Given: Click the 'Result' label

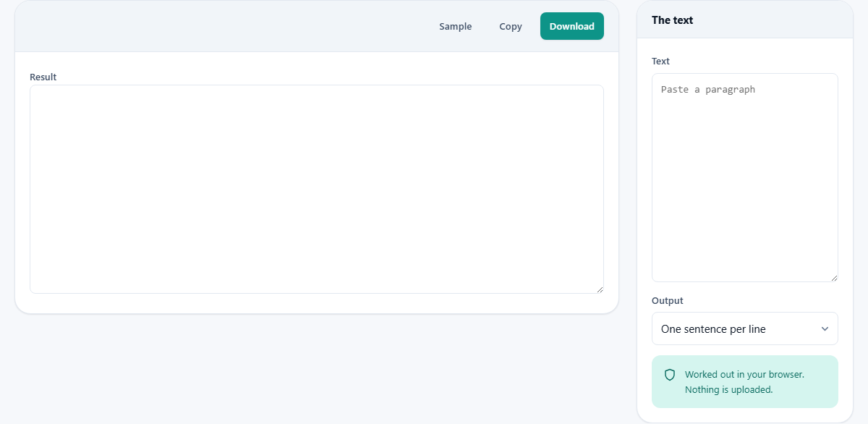Looking at the screenshot, I should 43,77.
